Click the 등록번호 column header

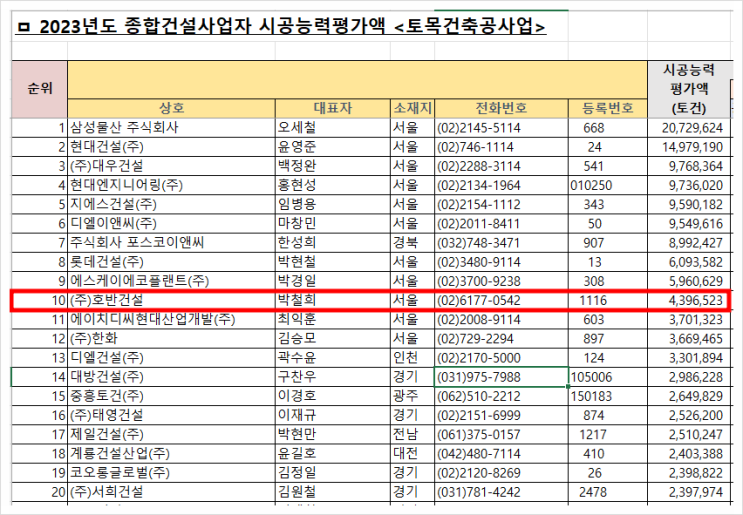click(x=607, y=108)
